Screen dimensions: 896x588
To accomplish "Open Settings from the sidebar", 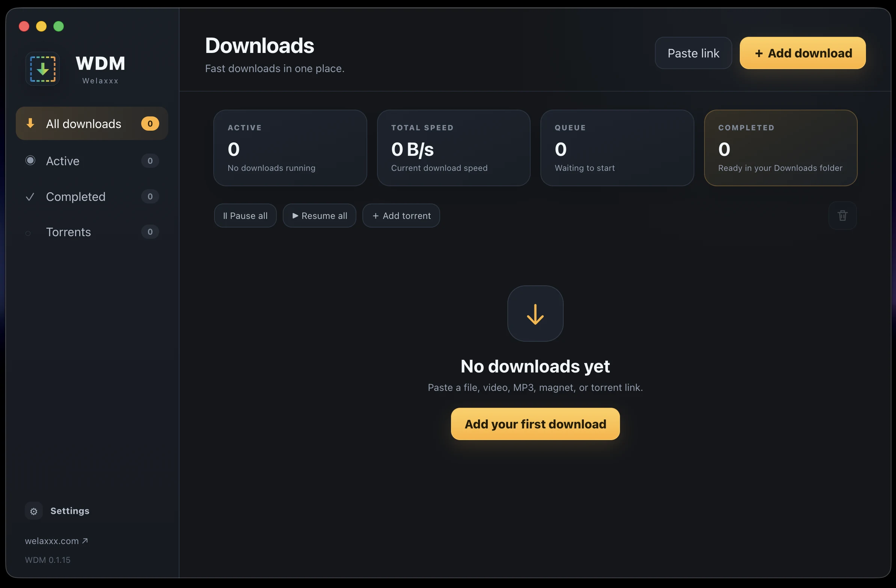I will [x=57, y=511].
